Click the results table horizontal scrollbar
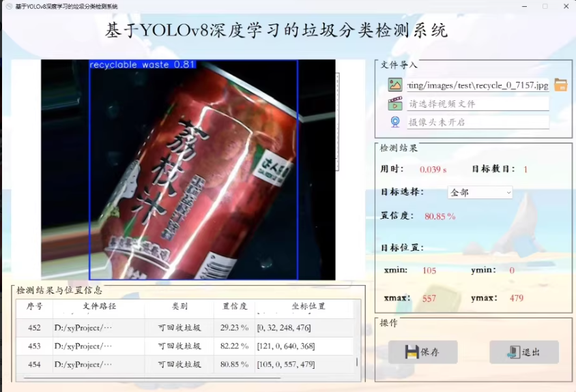576x392 pixels. coord(152,377)
